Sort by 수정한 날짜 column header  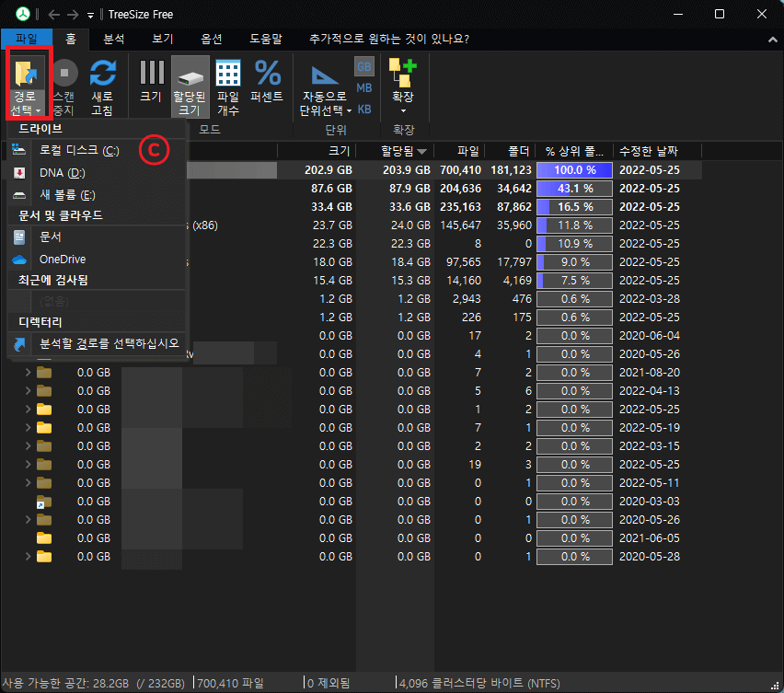point(658,151)
